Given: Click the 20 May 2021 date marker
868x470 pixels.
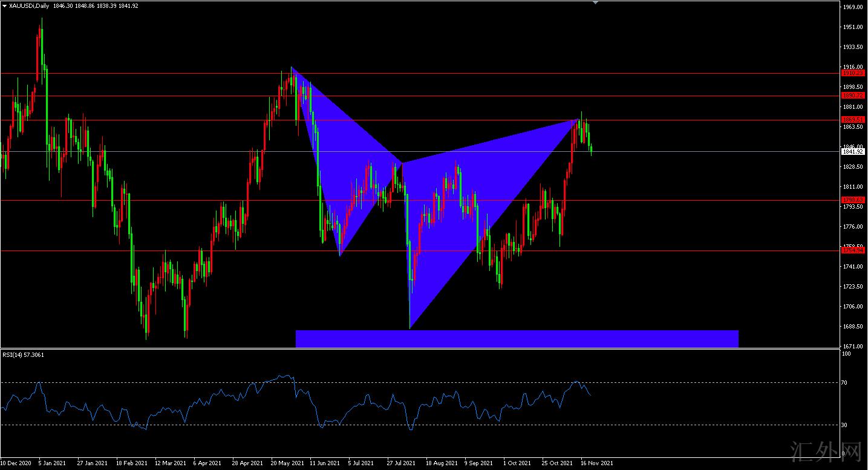Looking at the screenshot, I should point(287,463).
